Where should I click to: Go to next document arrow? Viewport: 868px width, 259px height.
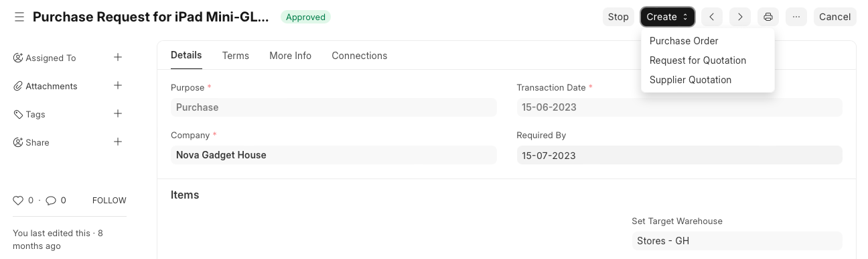740,17
